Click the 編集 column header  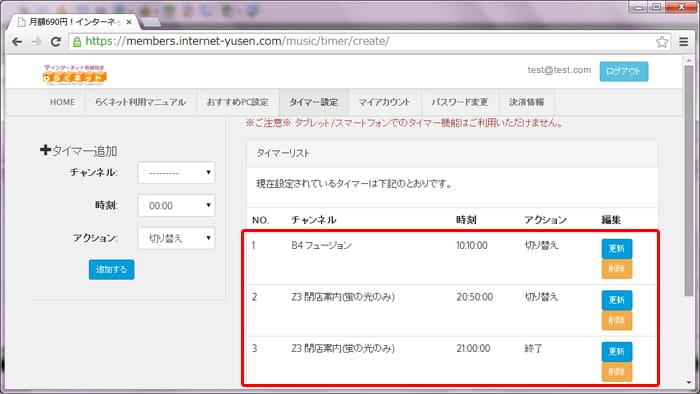[x=611, y=220]
